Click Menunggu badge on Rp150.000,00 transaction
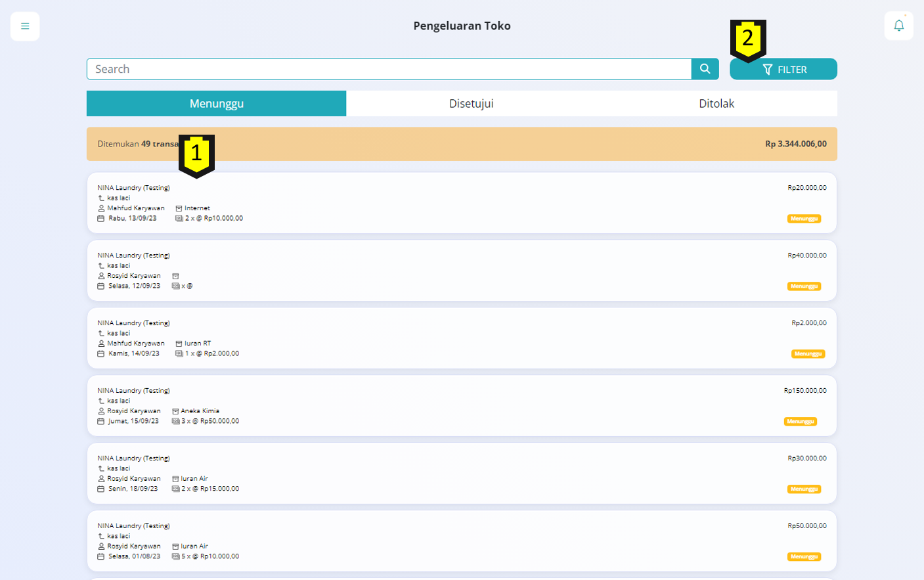The width and height of the screenshot is (924, 580). (800, 422)
